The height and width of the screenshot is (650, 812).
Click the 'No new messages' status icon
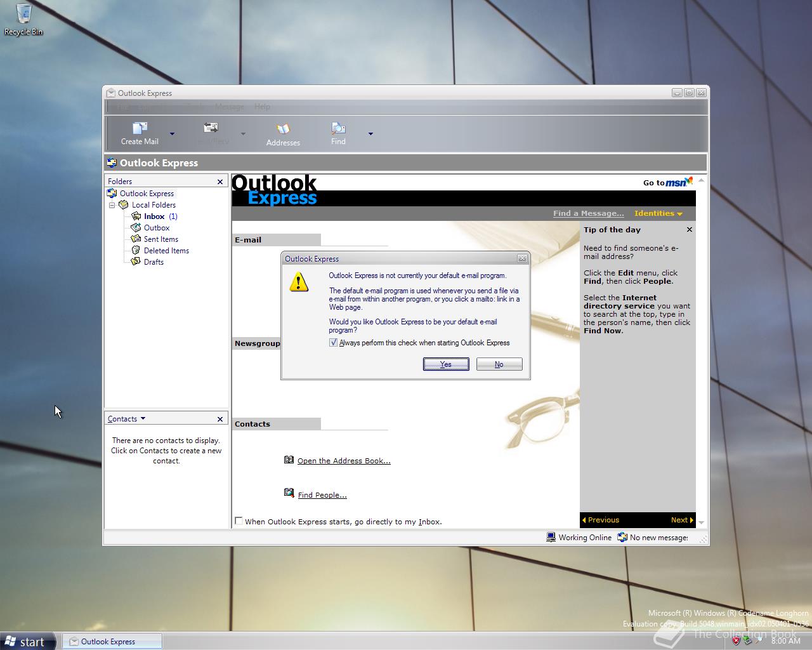point(623,537)
